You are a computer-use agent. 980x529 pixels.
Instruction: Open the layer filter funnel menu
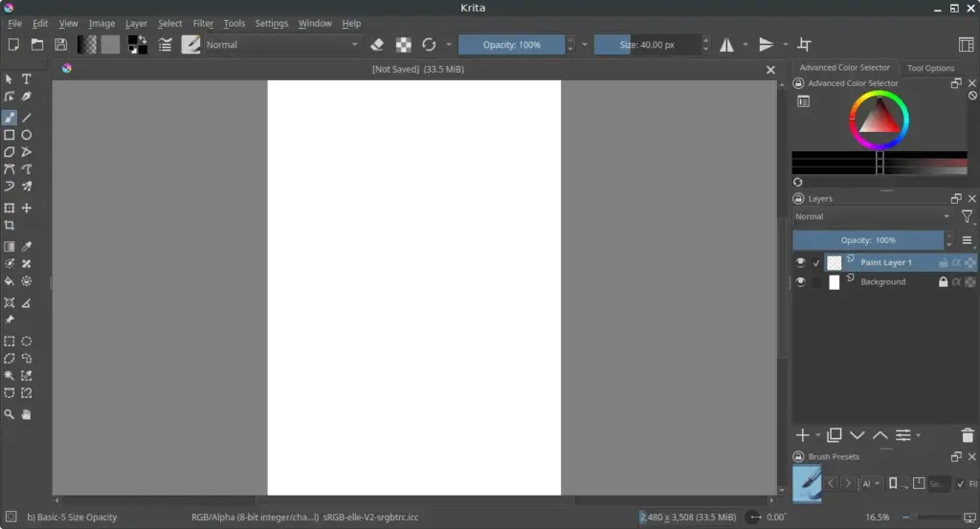[x=967, y=217]
